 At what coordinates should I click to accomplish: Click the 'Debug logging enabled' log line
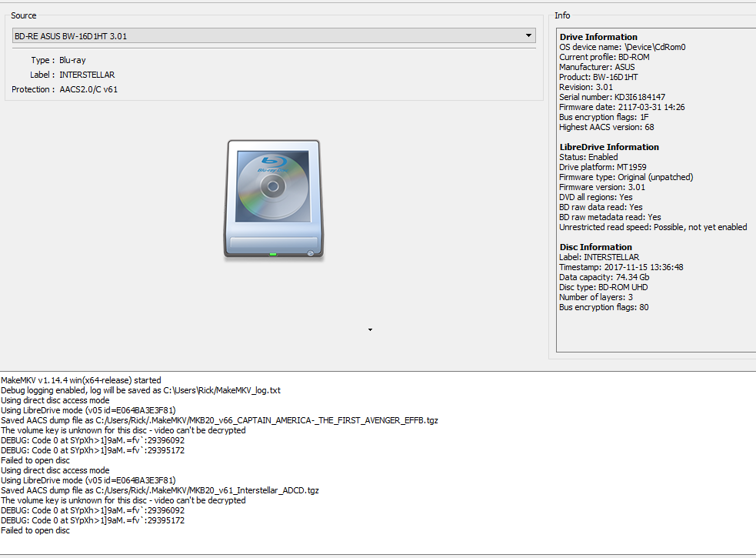pos(140,390)
